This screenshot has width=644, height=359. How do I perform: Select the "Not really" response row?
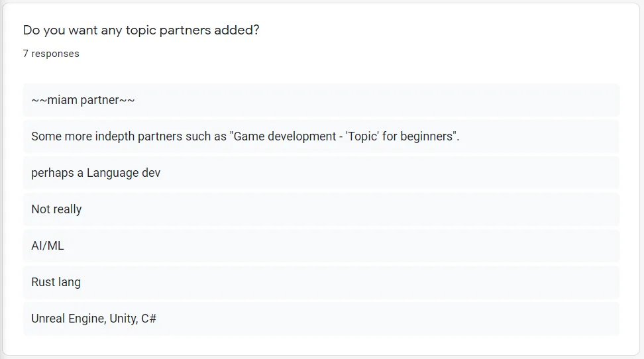point(321,209)
